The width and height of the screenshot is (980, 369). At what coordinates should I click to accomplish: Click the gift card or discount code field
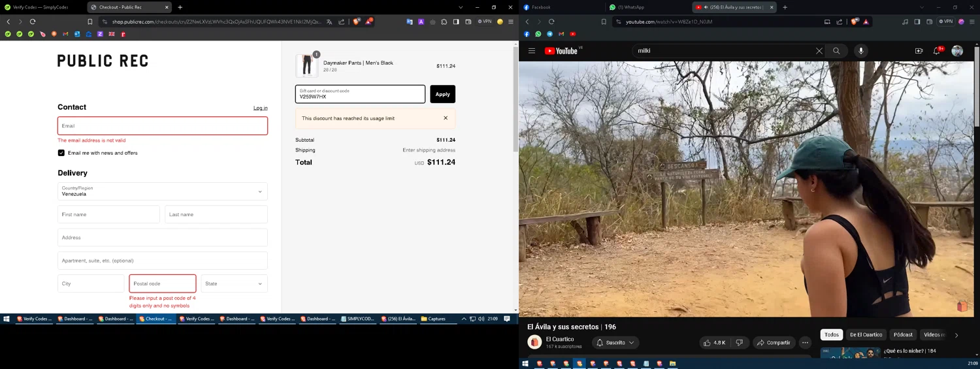360,94
